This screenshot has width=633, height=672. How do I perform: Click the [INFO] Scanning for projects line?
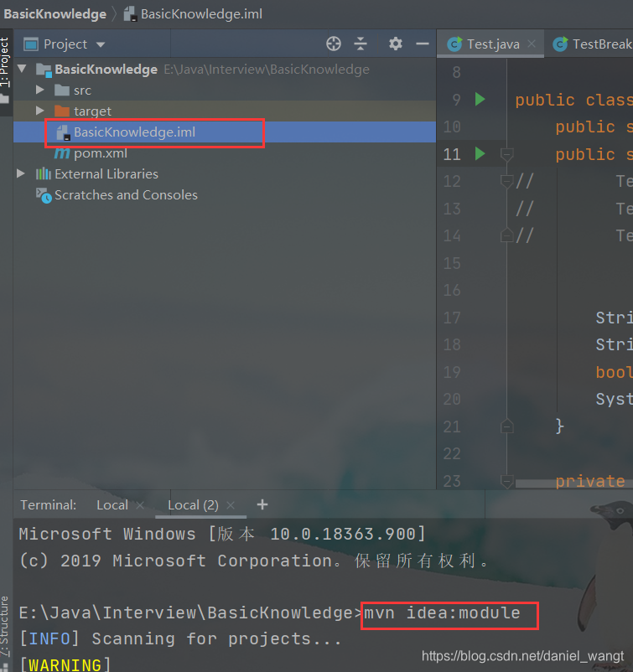pos(180,639)
